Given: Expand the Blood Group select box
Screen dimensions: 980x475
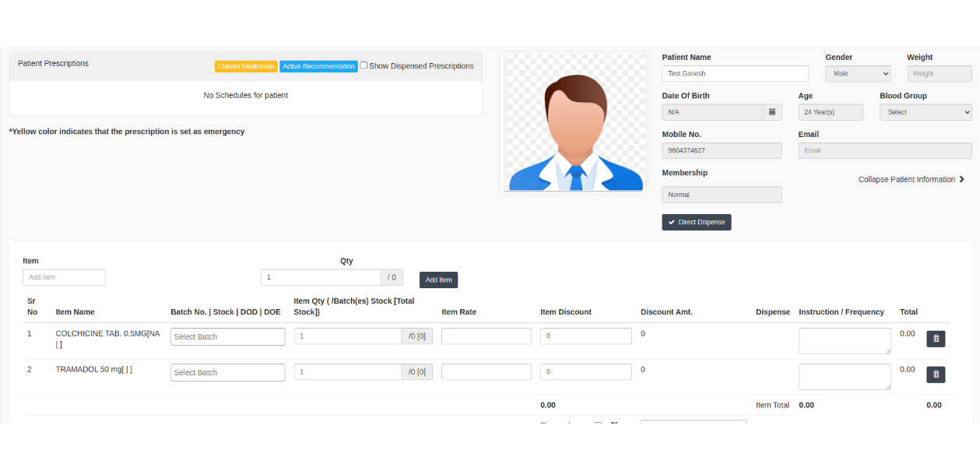Looking at the screenshot, I should (925, 112).
